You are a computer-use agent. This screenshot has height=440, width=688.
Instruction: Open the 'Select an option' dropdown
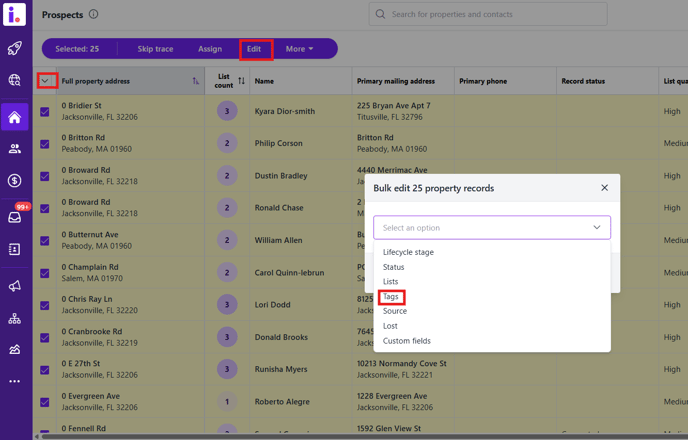click(x=491, y=227)
